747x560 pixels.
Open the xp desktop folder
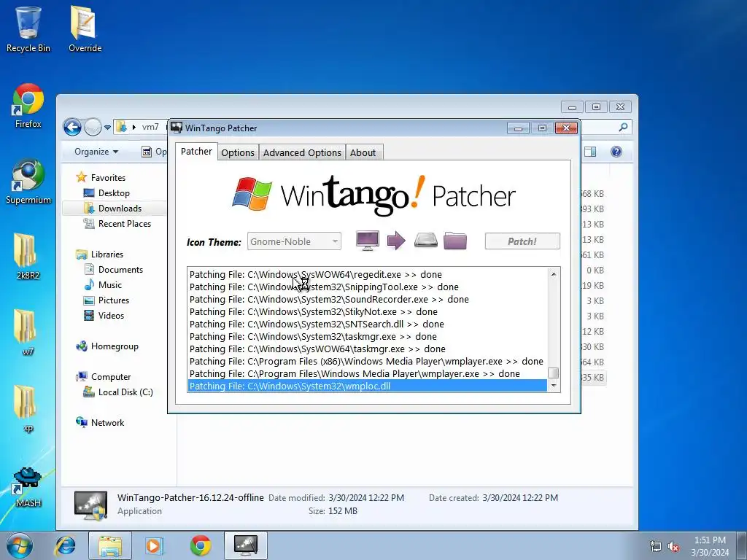click(x=28, y=408)
